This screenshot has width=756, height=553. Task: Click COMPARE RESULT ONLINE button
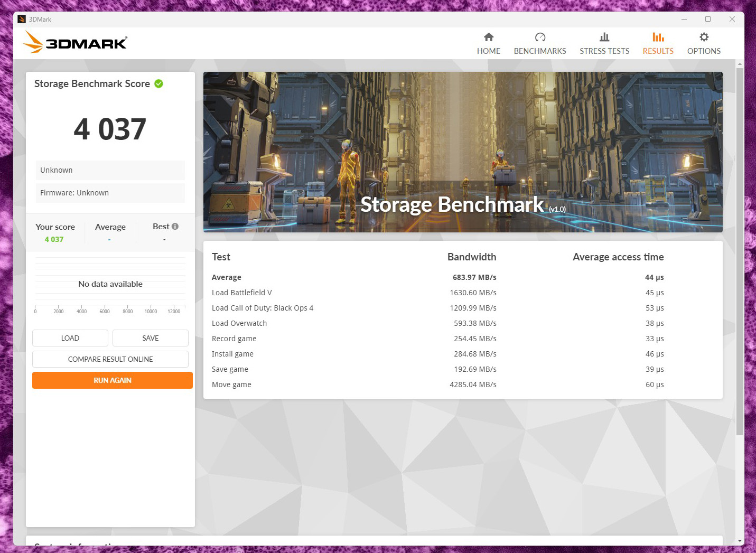[x=110, y=359]
